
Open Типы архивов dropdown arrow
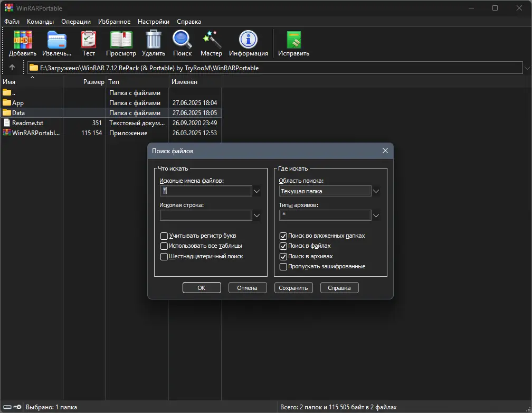[x=376, y=215]
